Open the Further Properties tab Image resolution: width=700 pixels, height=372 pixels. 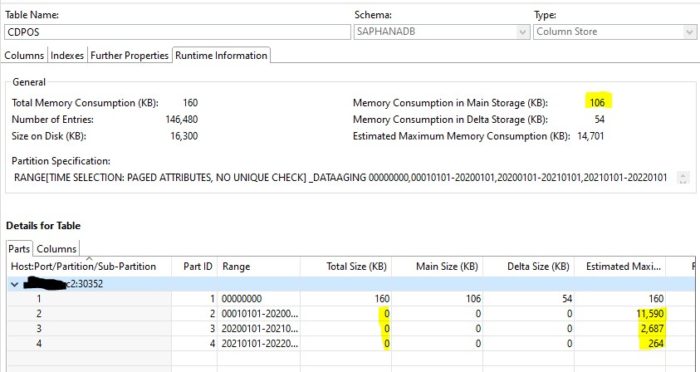click(129, 55)
